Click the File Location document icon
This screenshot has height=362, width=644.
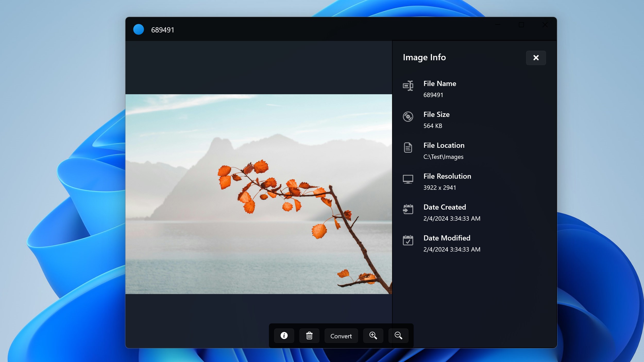pos(408,148)
